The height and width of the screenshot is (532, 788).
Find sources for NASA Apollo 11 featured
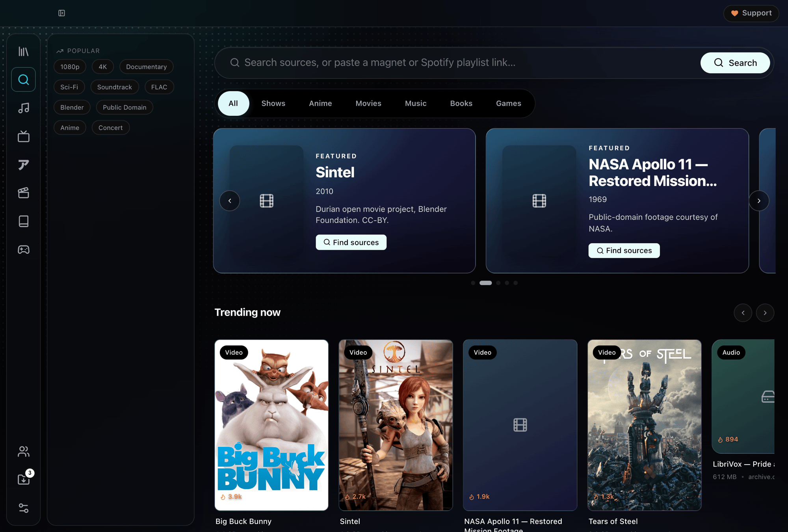pos(624,251)
